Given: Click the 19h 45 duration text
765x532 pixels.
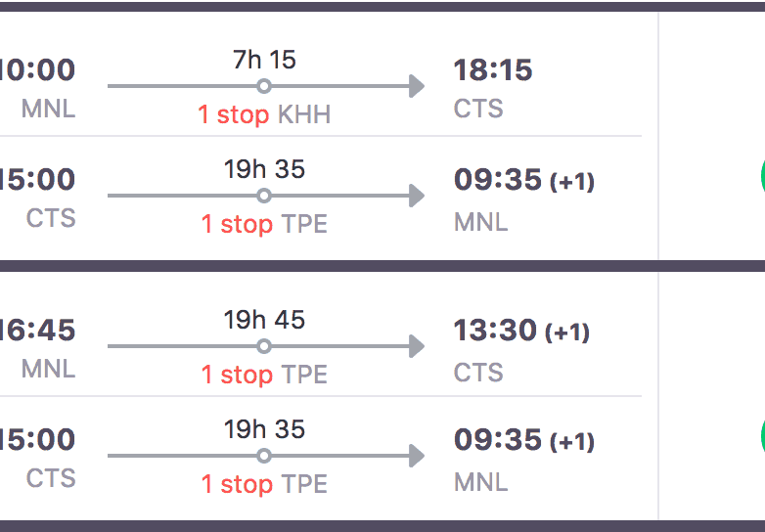Looking at the screenshot, I should (264, 320).
